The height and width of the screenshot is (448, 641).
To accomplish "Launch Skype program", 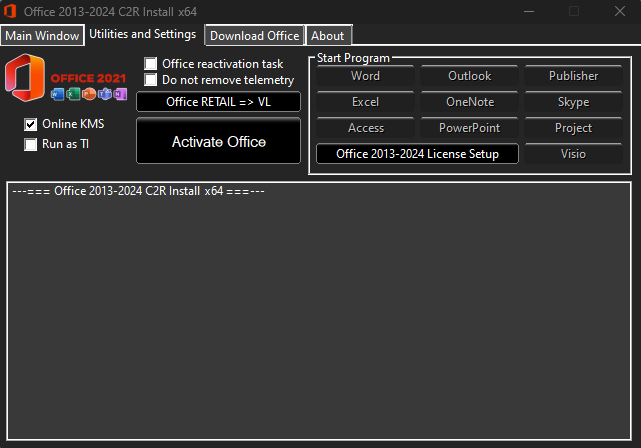I will click(574, 102).
